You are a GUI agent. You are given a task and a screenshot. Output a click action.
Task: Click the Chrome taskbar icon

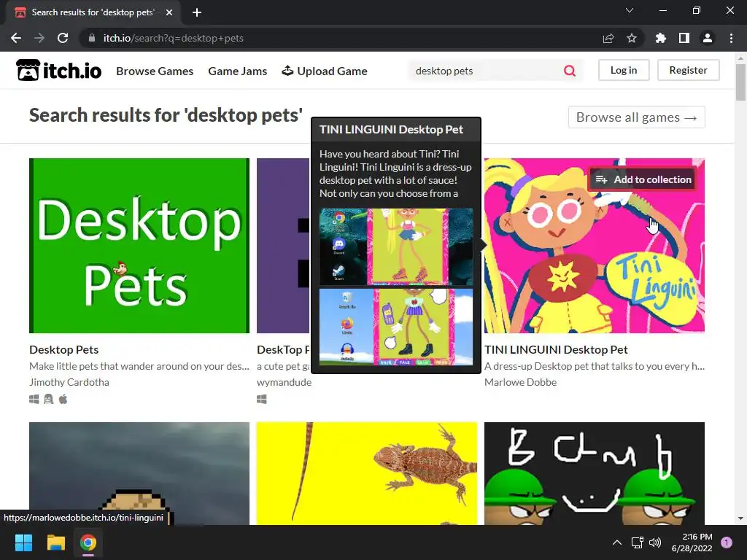(88, 542)
